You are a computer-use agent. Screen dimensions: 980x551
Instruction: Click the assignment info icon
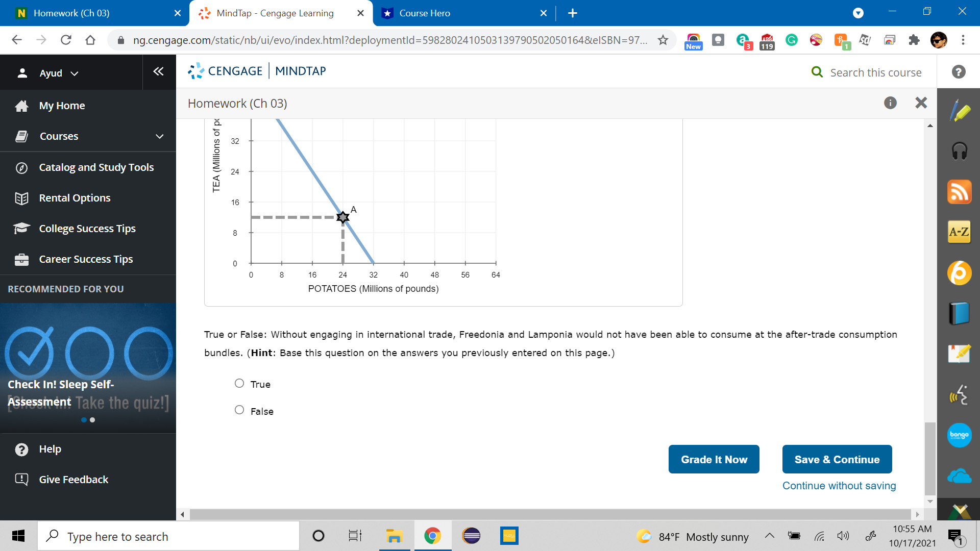pyautogui.click(x=890, y=103)
